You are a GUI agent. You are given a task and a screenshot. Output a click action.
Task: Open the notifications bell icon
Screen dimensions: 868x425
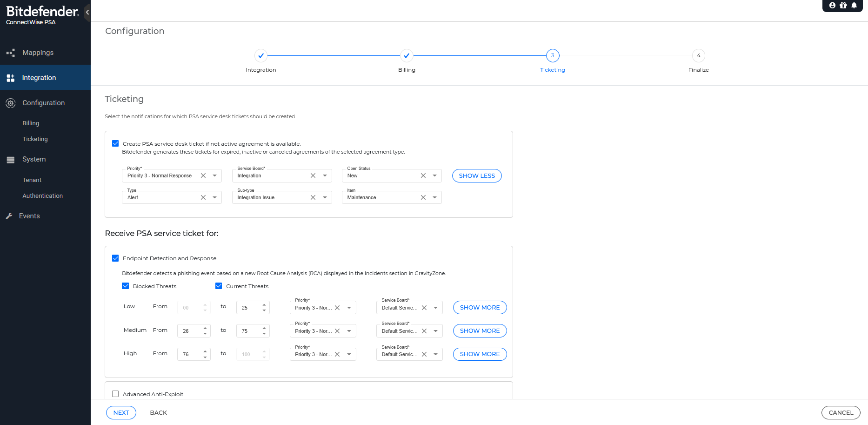(x=854, y=6)
